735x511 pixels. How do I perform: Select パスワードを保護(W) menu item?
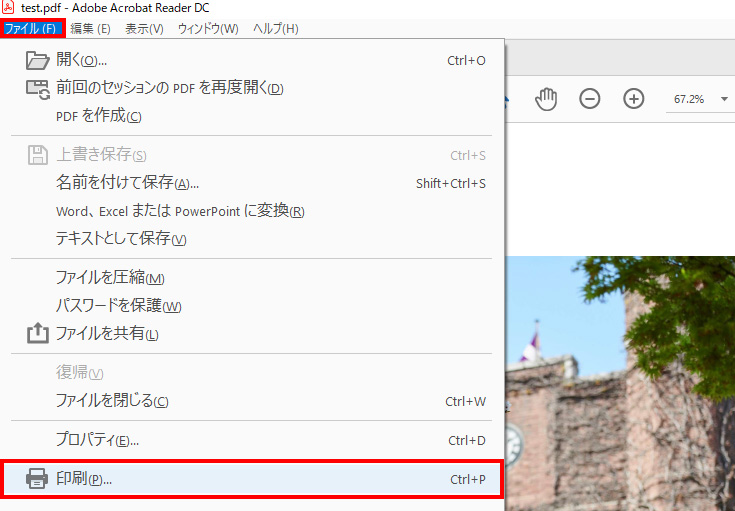(118, 306)
